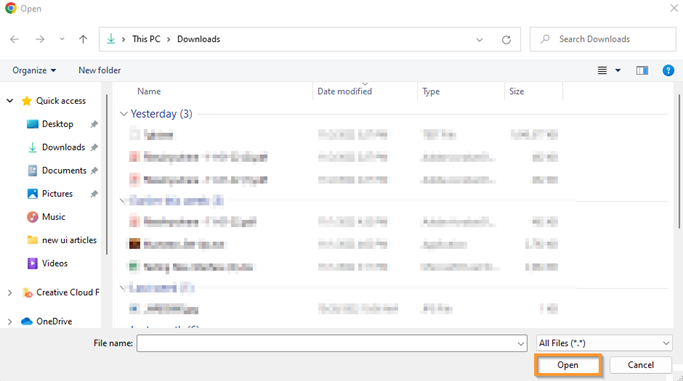The width and height of the screenshot is (683, 381).
Task: Open Downloads in the sidebar
Action: coord(63,147)
